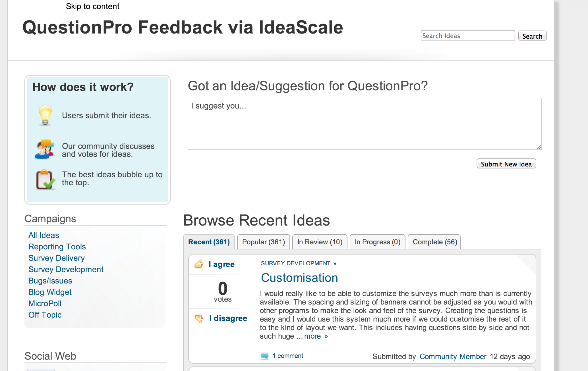Screen dimensions: 588x371
Task: Expand idea text with 'more' link
Action: (x=312, y=336)
